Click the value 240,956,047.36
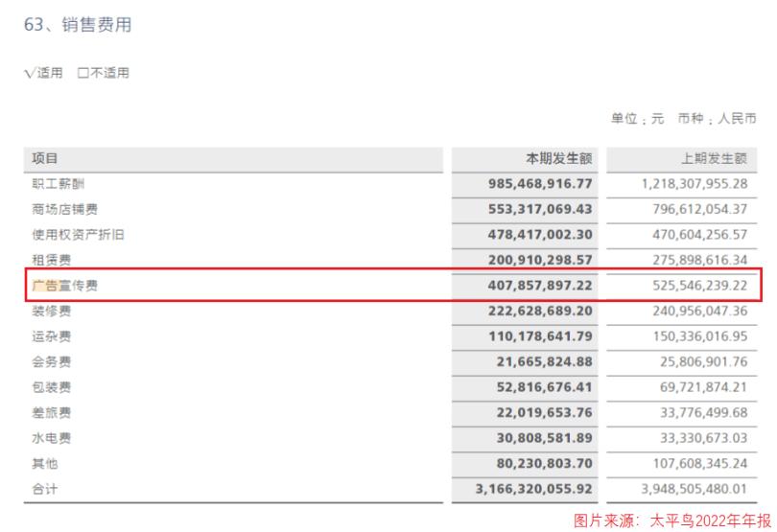The height and width of the screenshot is (532, 777). pyautogui.click(x=699, y=312)
